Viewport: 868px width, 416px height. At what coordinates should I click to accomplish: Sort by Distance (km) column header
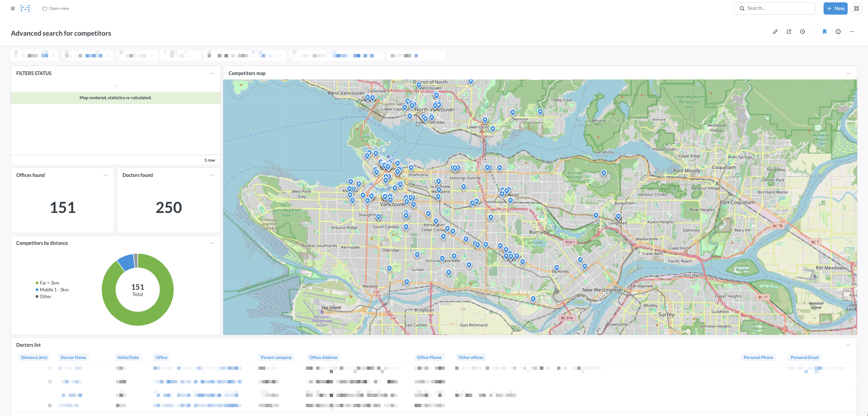pos(34,357)
